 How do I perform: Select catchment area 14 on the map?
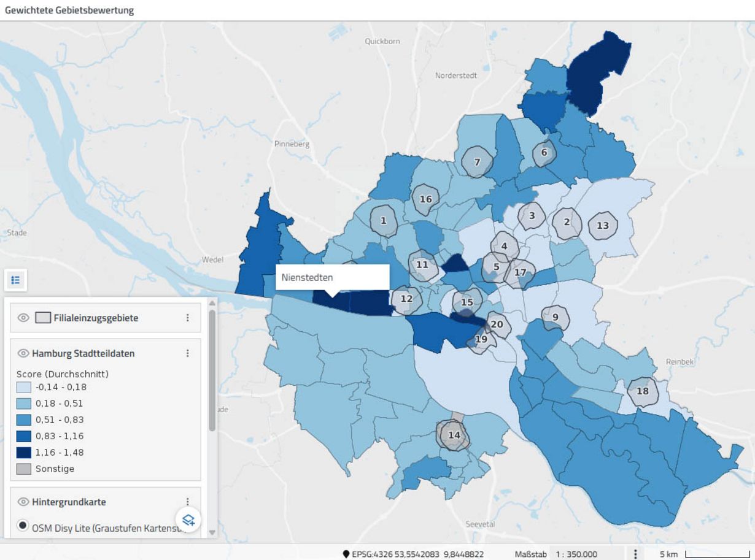tap(453, 435)
